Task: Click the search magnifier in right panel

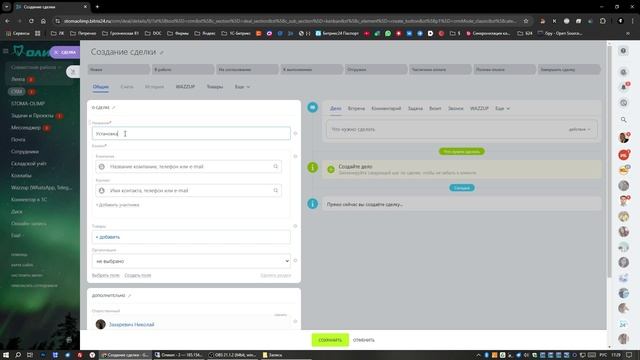Action: [x=624, y=120]
